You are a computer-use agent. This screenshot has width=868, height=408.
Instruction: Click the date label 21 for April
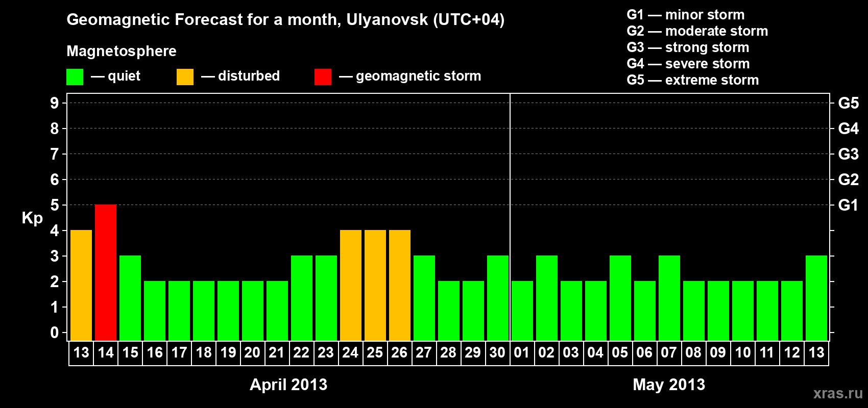(x=277, y=353)
